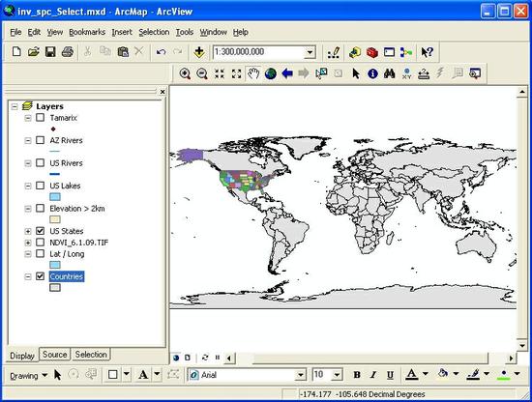Apply italic text formatting

[x=373, y=375]
